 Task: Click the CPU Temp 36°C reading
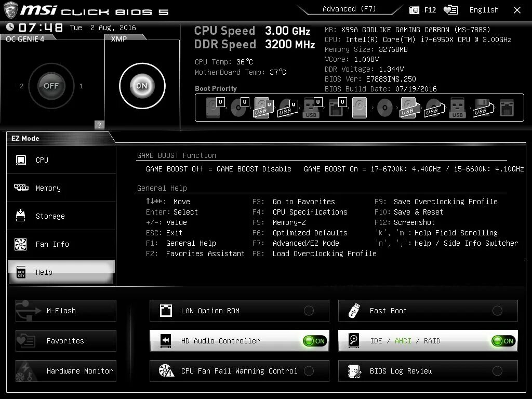point(224,62)
